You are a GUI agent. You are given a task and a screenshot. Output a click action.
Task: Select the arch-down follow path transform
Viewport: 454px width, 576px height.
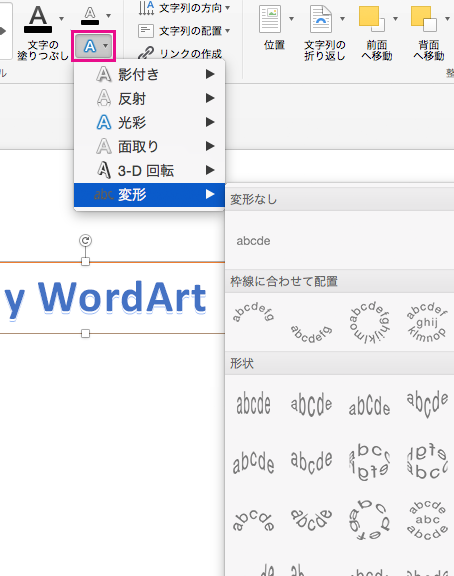point(311,334)
